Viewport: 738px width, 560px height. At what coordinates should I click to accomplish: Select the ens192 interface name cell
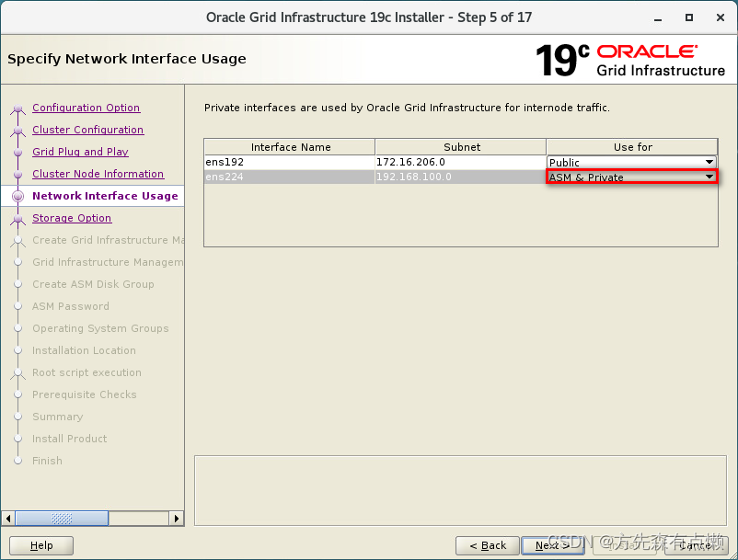290,162
